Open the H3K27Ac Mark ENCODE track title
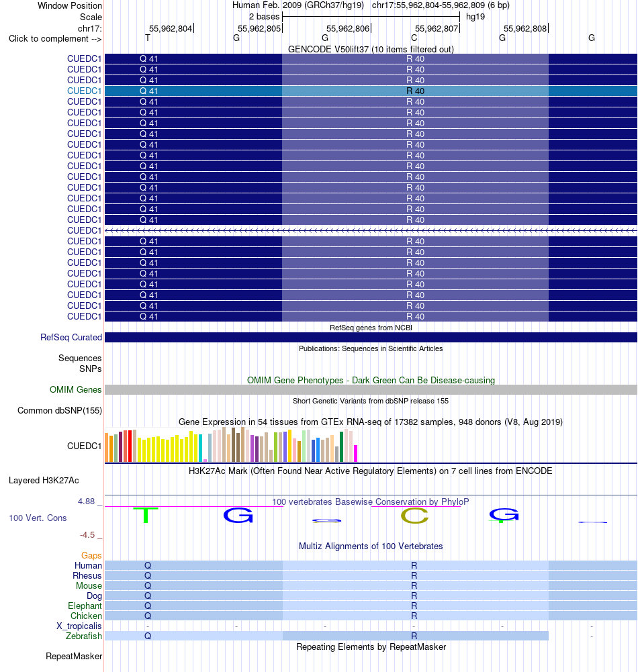This screenshot has width=638, height=672. pos(371,471)
